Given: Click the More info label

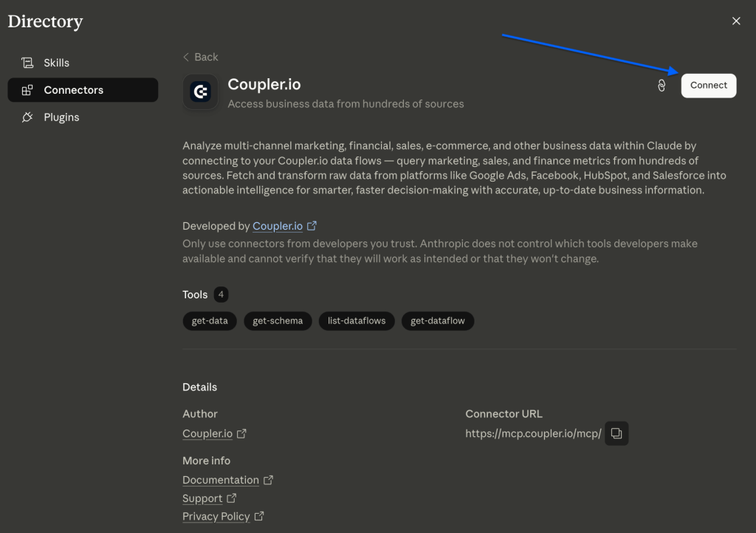Looking at the screenshot, I should tap(207, 460).
